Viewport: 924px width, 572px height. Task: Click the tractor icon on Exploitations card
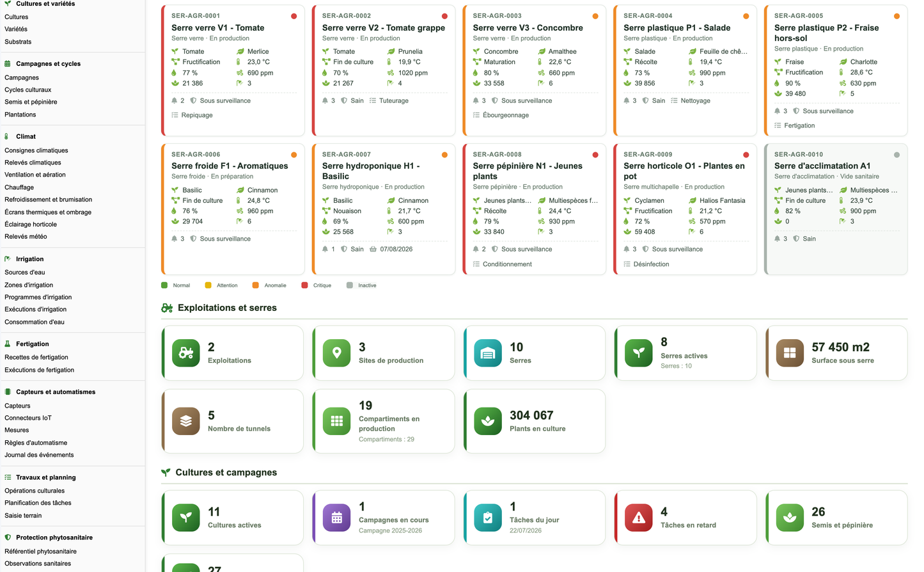pos(186,353)
